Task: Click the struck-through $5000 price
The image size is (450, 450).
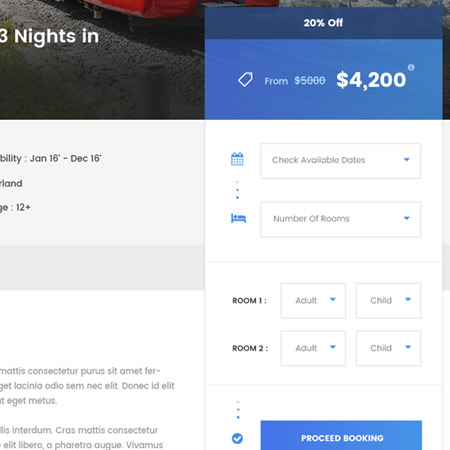Action: 310,81
